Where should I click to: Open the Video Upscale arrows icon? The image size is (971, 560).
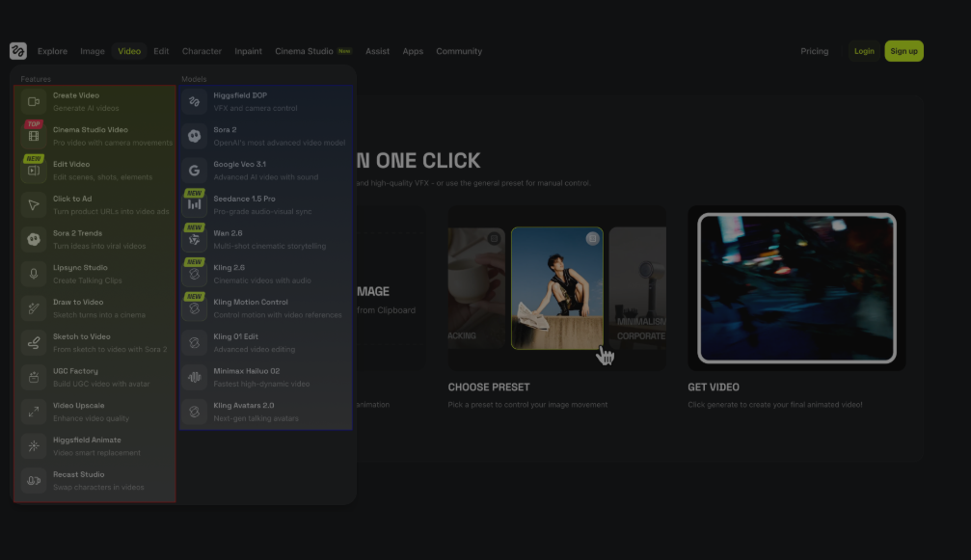[34, 412]
